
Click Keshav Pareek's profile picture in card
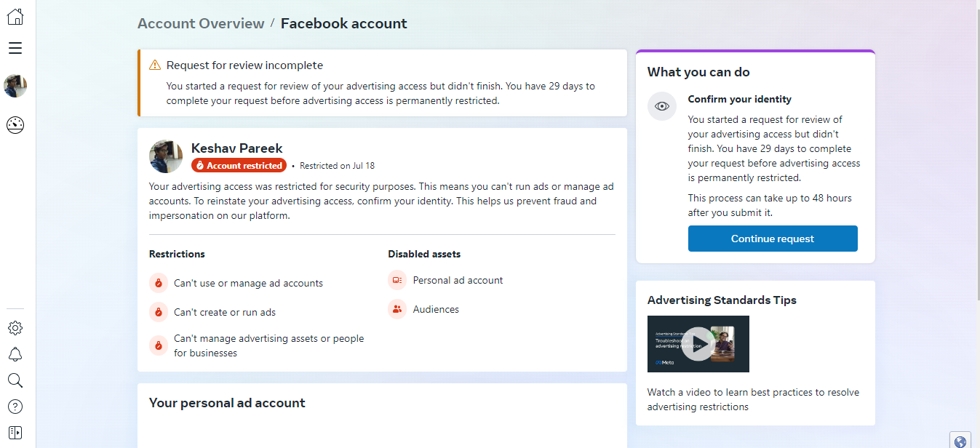166,156
